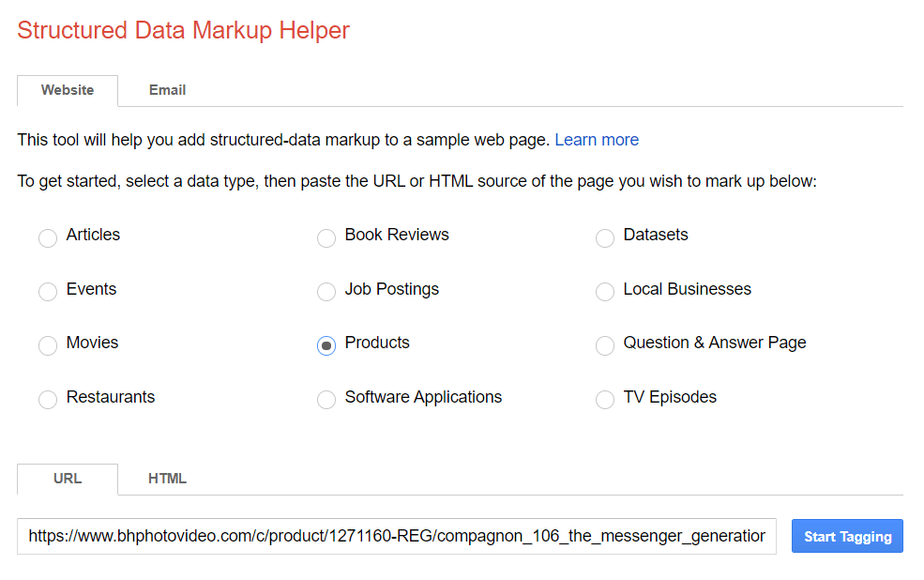The image size is (924, 580).
Task: Select the TV Episodes radio option
Action: point(605,400)
